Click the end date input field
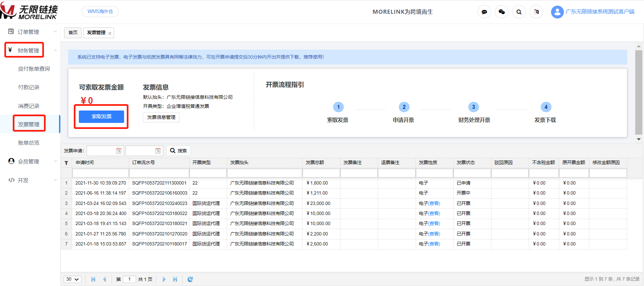 141,151
